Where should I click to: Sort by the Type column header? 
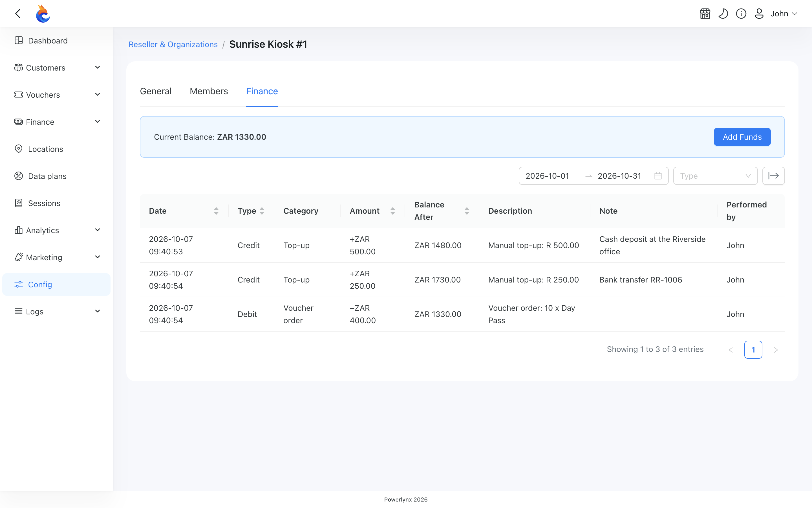[x=251, y=211]
